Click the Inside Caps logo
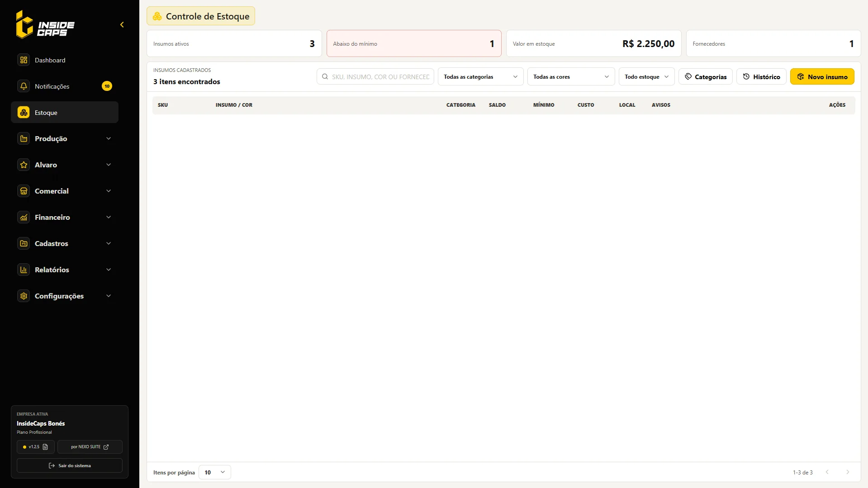The image size is (868, 488). pos(45,25)
